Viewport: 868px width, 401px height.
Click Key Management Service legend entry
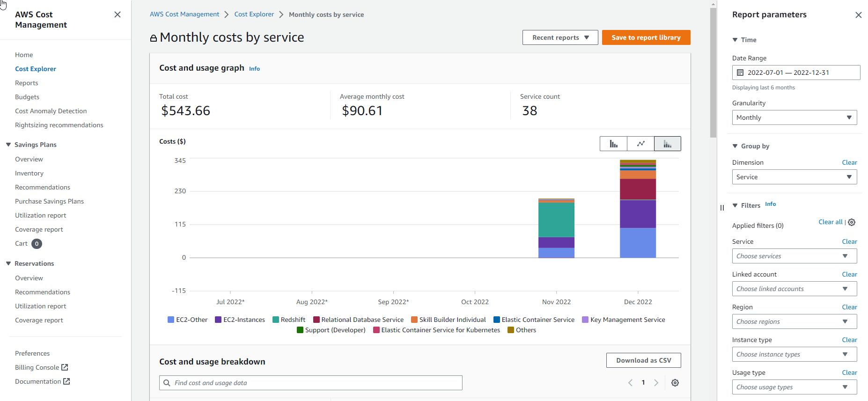click(x=624, y=320)
